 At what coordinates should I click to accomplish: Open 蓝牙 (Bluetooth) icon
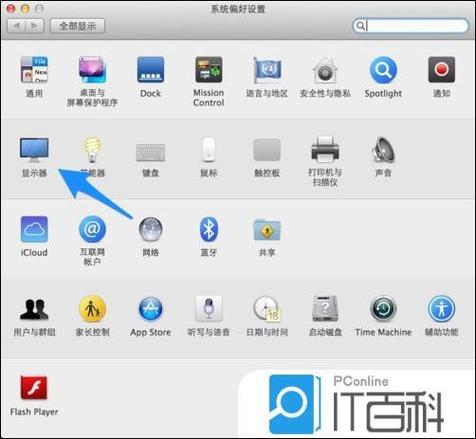pos(209,229)
